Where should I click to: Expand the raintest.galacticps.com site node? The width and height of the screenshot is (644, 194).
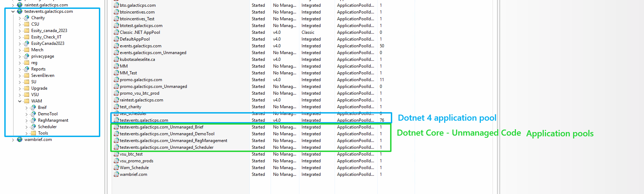click(13, 5)
